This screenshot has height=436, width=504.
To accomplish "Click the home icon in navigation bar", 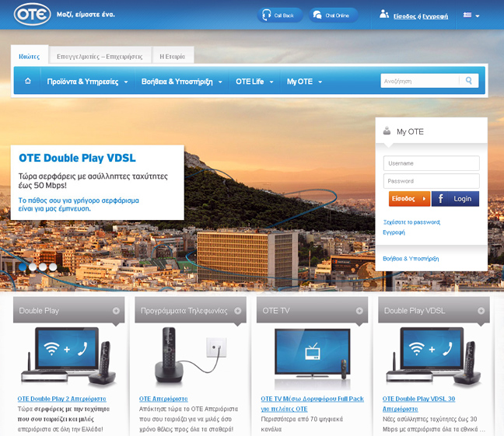I will pyautogui.click(x=28, y=81).
